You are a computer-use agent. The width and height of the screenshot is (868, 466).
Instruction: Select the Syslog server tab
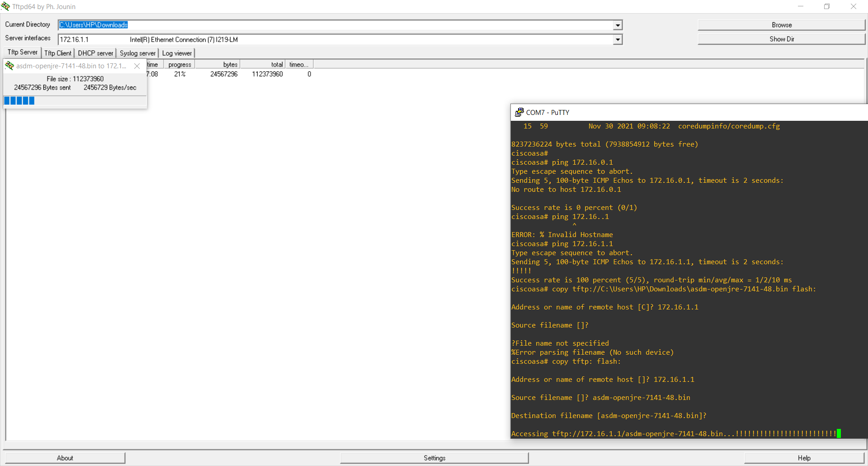tap(137, 53)
